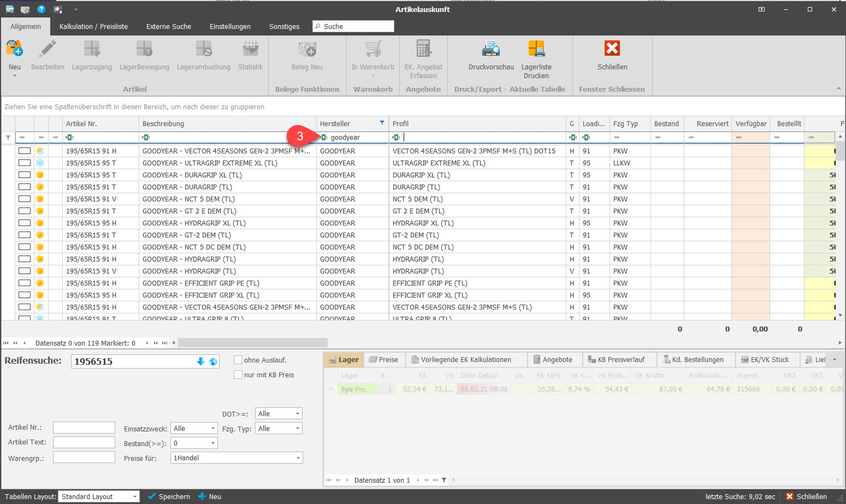
Task: Expand the dropdown arrow under the Neu button
Action: pyautogui.click(x=15, y=76)
